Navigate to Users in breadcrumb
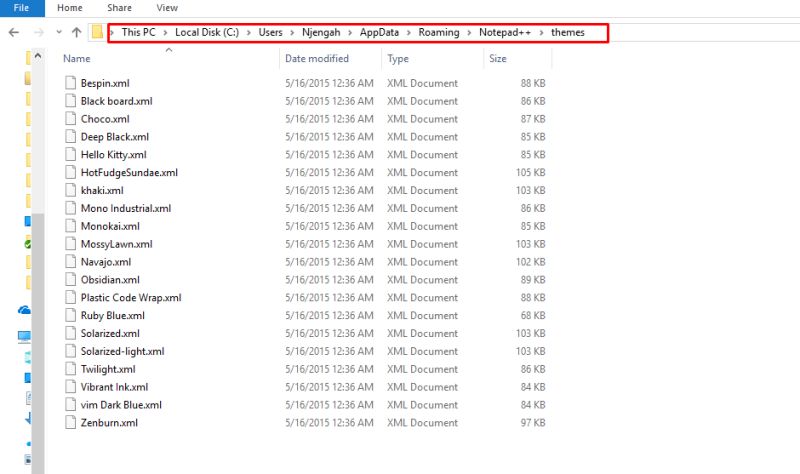Viewport: 800px width, 474px height. pyautogui.click(x=270, y=32)
